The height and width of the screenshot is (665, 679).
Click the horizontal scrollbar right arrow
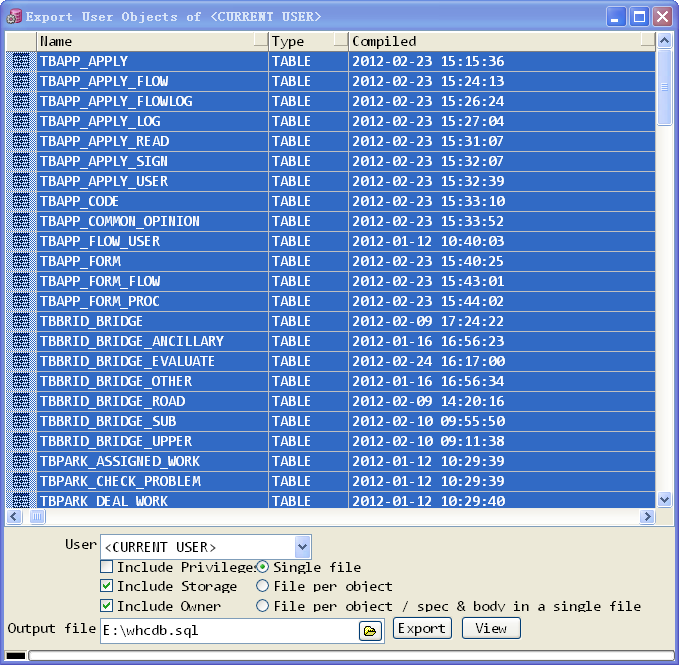(x=647, y=517)
